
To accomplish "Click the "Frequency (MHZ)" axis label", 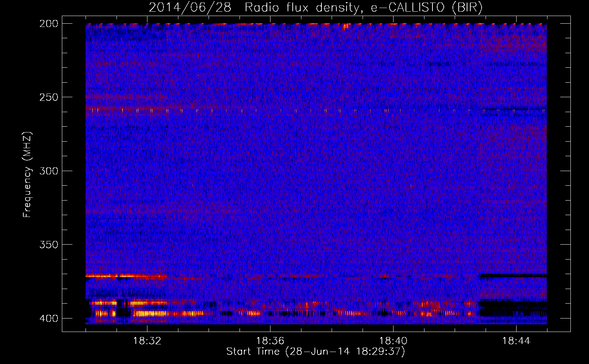I will tap(27, 174).
